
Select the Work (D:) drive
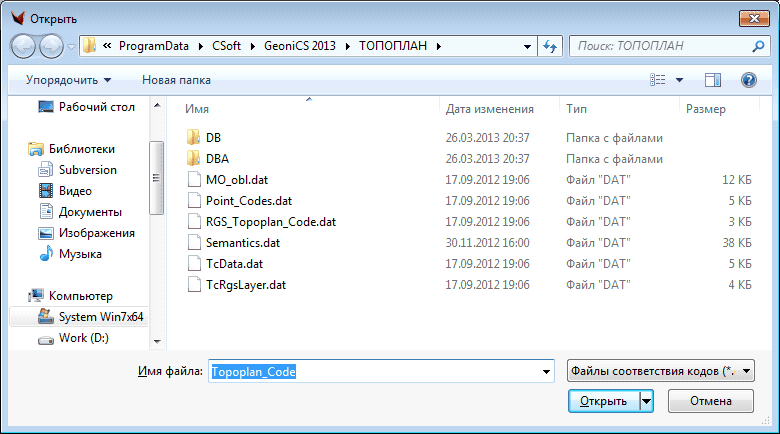tap(84, 337)
